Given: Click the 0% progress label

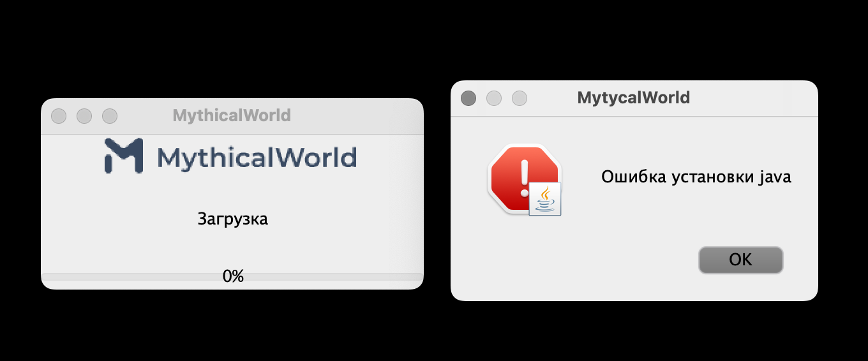Looking at the screenshot, I should tap(233, 276).
